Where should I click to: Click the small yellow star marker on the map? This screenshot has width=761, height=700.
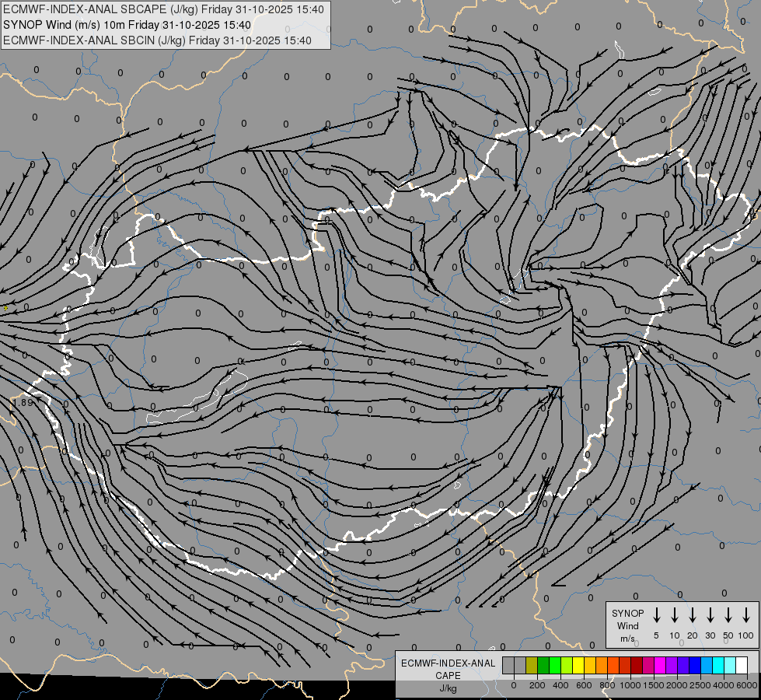pos(5,308)
